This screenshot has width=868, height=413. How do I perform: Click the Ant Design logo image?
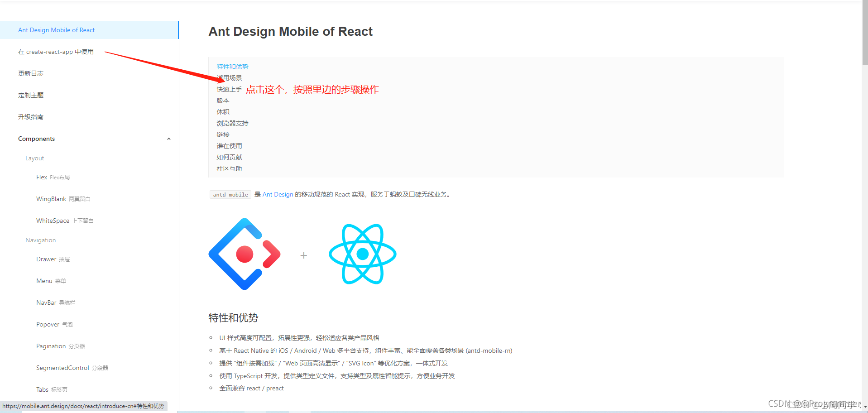coord(245,254)
